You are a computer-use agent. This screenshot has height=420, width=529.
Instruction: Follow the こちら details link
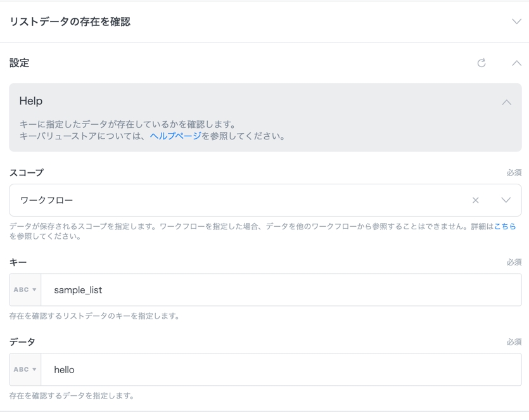coord(505,226)
